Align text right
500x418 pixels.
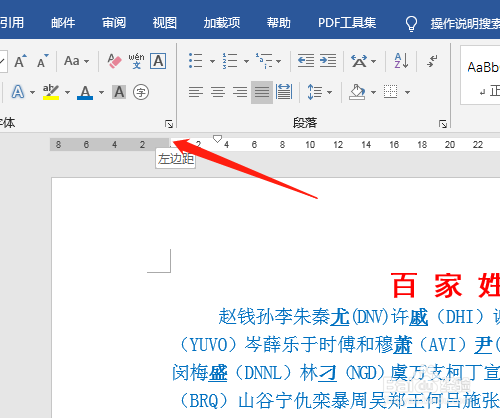click(x=240, y=92)
